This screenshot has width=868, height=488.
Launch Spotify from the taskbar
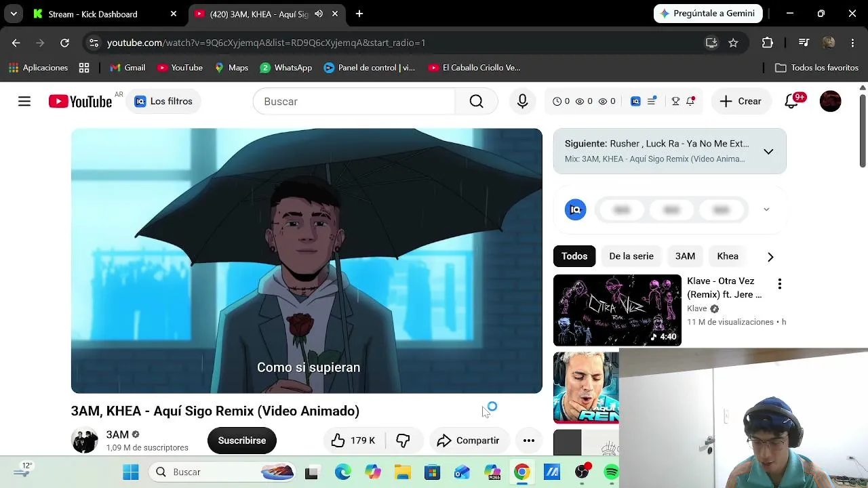point(611,472)
